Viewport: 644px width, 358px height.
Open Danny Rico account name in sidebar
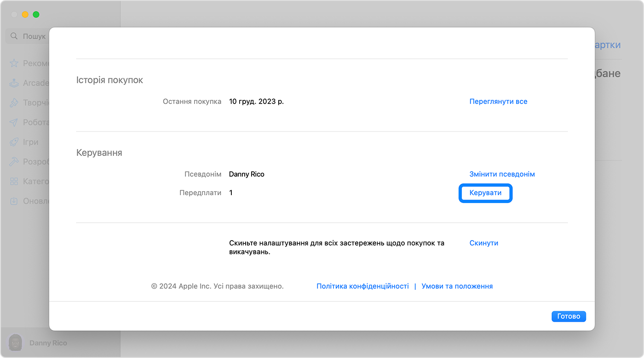pyautogui.click(x=48, y=343)
